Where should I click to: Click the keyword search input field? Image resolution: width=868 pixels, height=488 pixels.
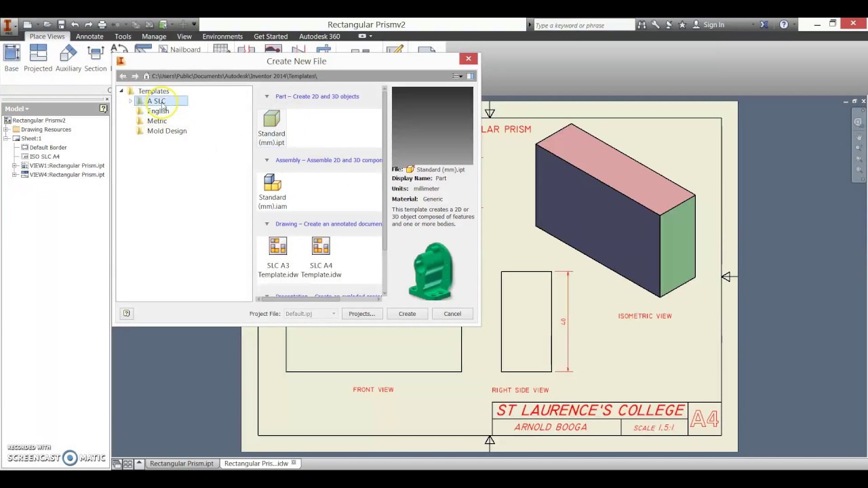click(583, 25)
